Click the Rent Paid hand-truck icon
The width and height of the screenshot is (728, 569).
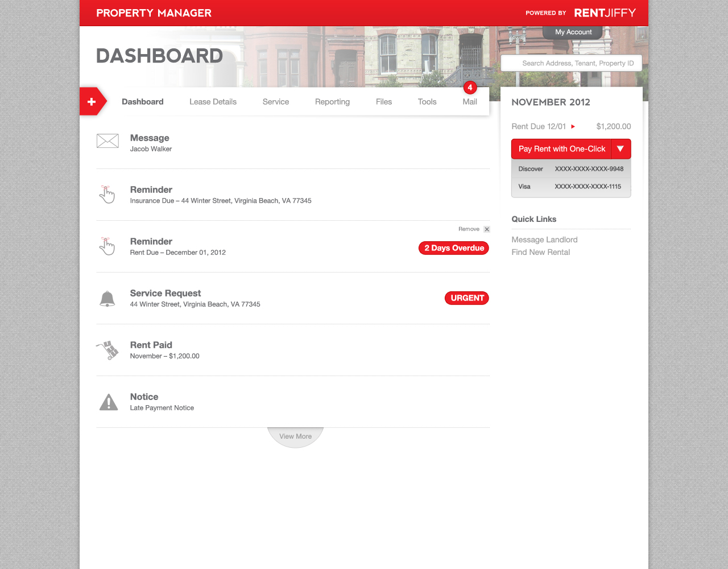click(107, 349)
